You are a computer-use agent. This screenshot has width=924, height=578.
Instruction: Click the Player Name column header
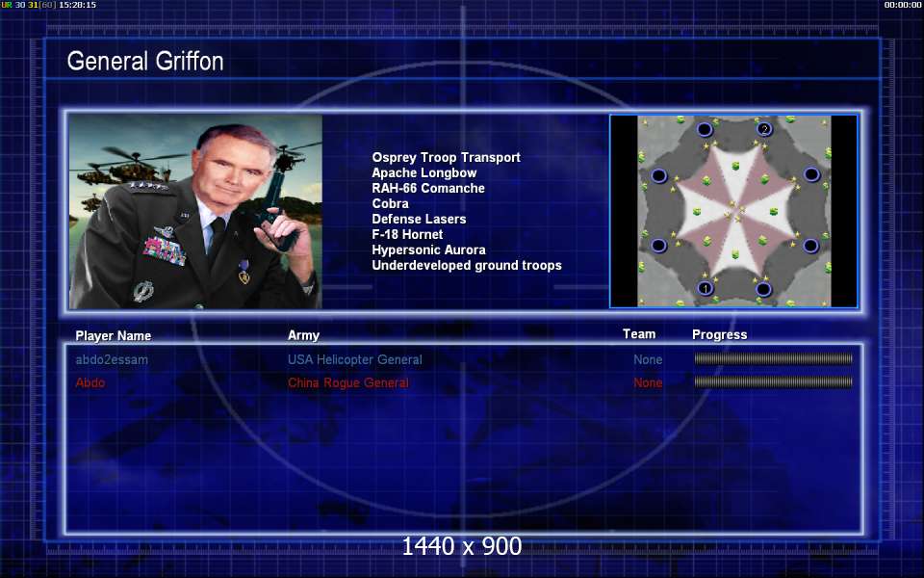[x=114, y=335]
